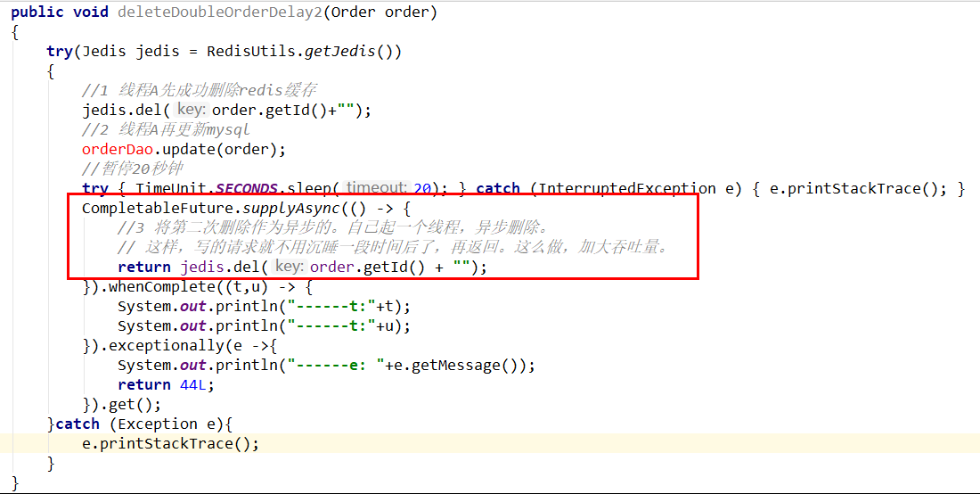Click the getMessage method call
980x494 pixels.
(478, 366)
